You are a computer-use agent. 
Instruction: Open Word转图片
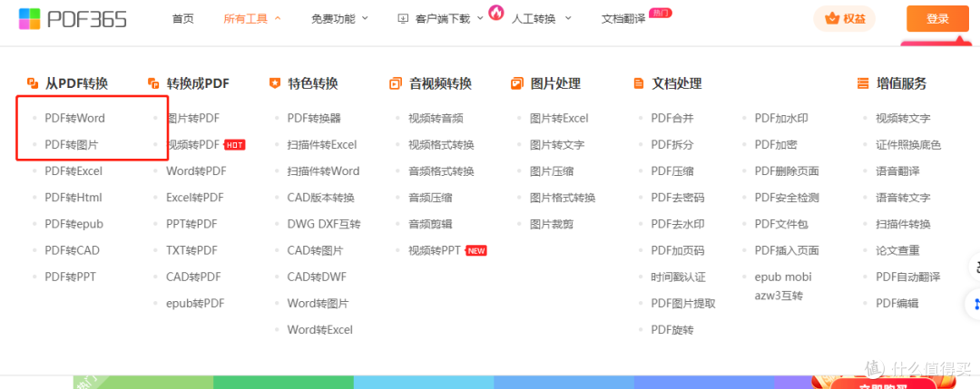click(318, 304)
